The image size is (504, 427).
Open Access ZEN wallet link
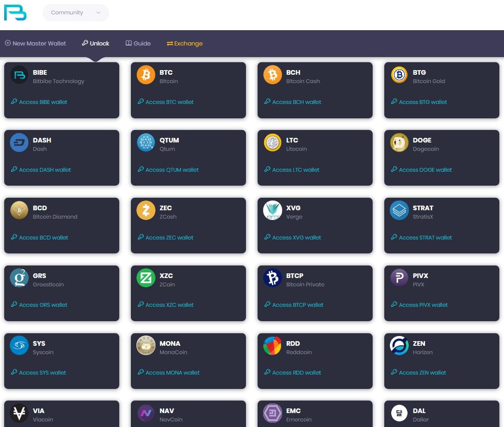click(419, 372)
